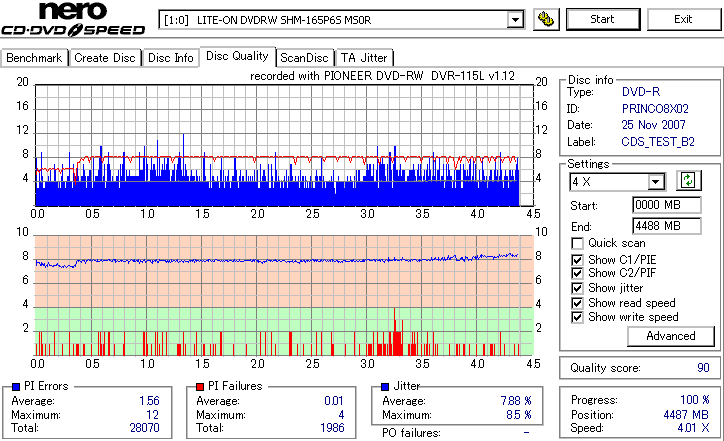
Task: Open the ScanDisc tab
Action: 304,58
